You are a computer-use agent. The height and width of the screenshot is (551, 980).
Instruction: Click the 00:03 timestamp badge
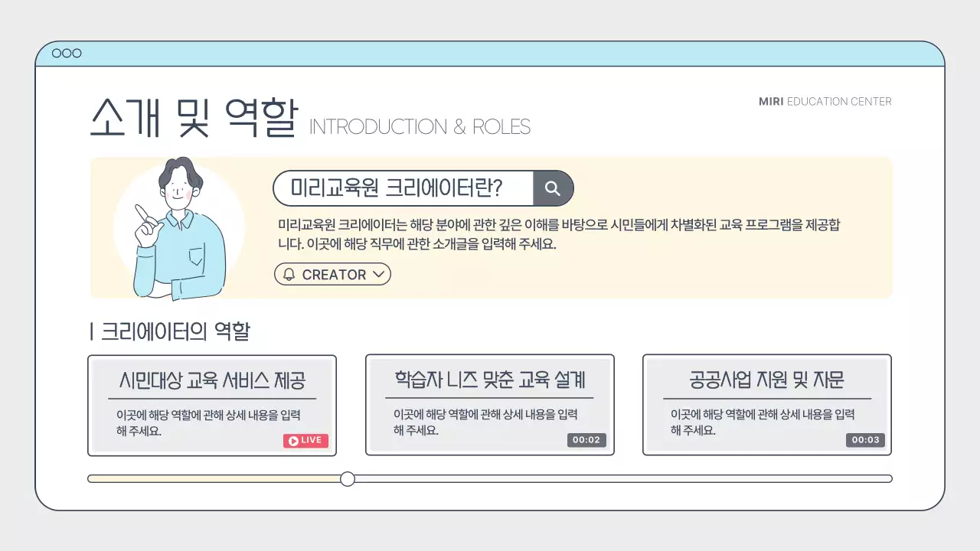tap(865, 439)
